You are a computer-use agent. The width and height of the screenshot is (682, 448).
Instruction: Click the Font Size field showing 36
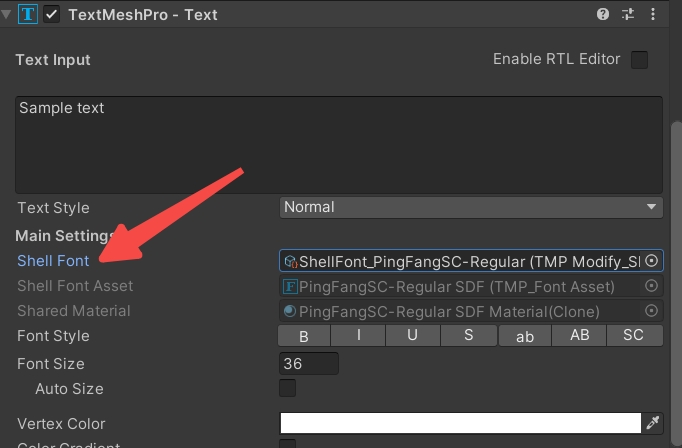pos(308,363)
